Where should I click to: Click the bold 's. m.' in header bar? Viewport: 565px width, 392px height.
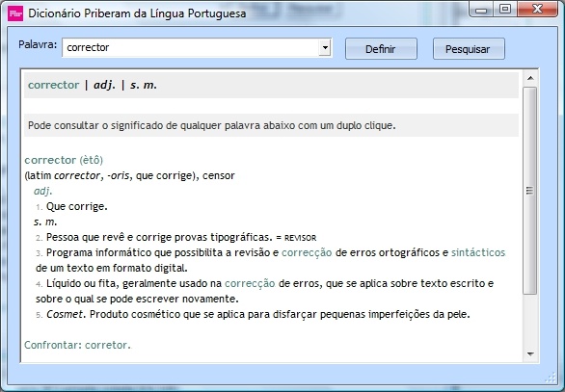tap(144, 86)
